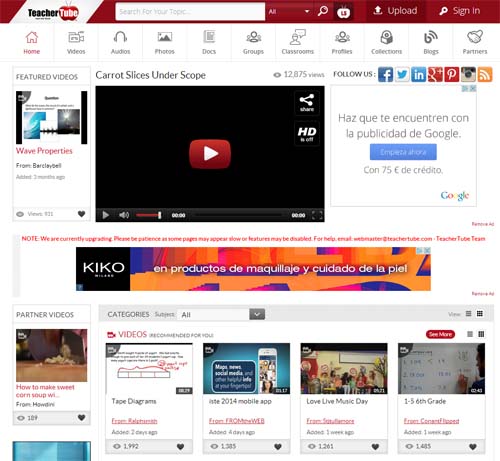Open the Videos nav item
The height and width of the screenshot is (461, 500).
[76, 42]
